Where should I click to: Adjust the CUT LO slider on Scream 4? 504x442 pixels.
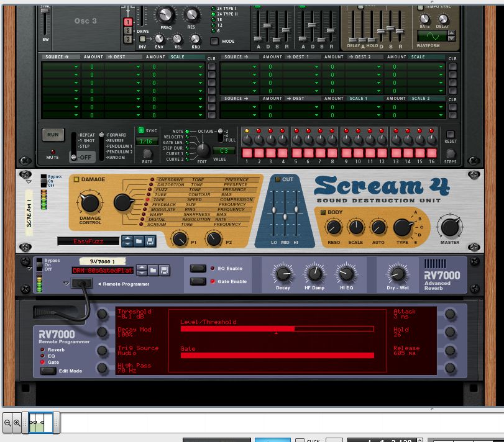point(274,210)
